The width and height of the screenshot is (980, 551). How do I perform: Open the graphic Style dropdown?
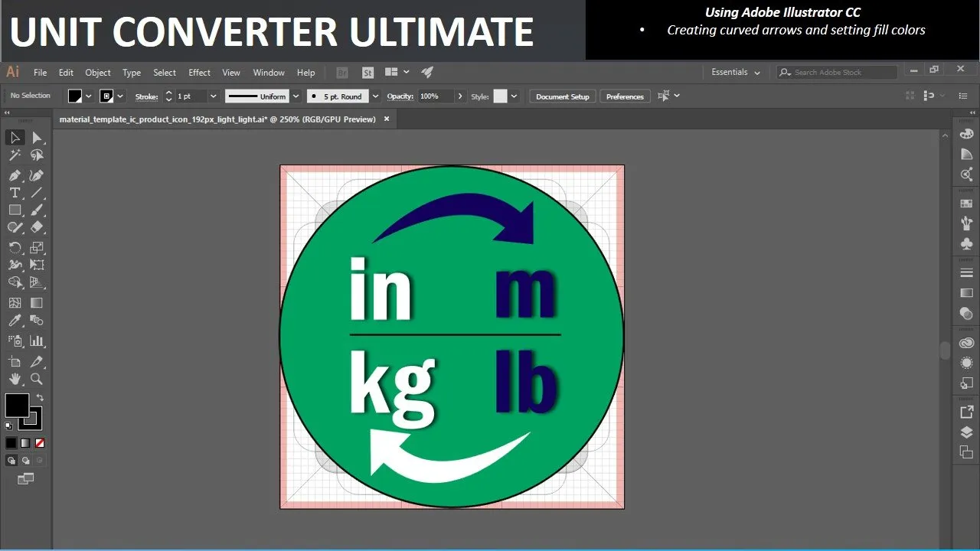point(514,96)
